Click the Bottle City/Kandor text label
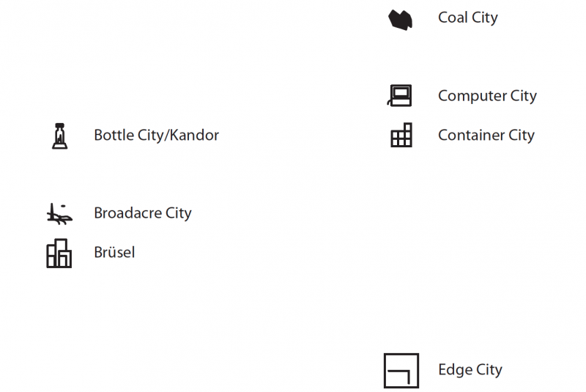 157,136
